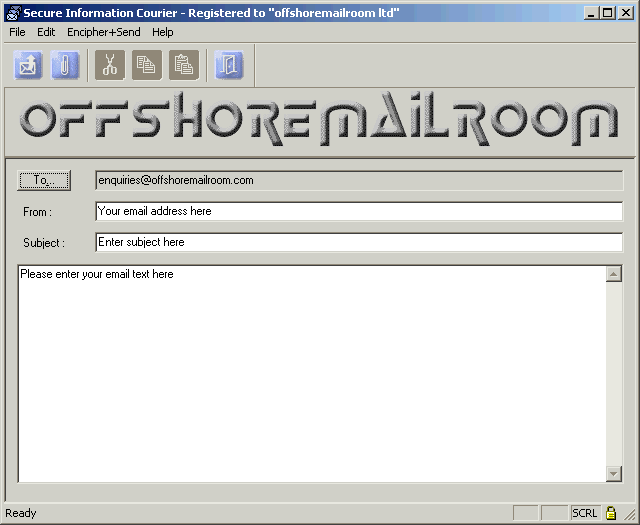
Task: Click the paperclip attach file icon
Action: pyautogui.click(x=64, y=65)
